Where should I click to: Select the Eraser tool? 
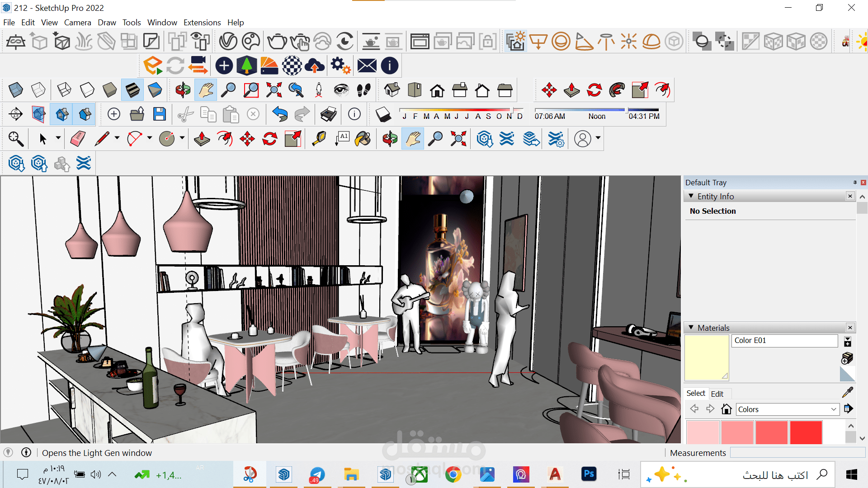tap(78, 139)
